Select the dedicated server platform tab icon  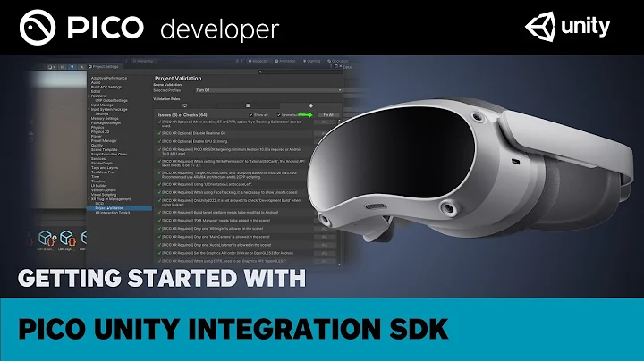248,105
